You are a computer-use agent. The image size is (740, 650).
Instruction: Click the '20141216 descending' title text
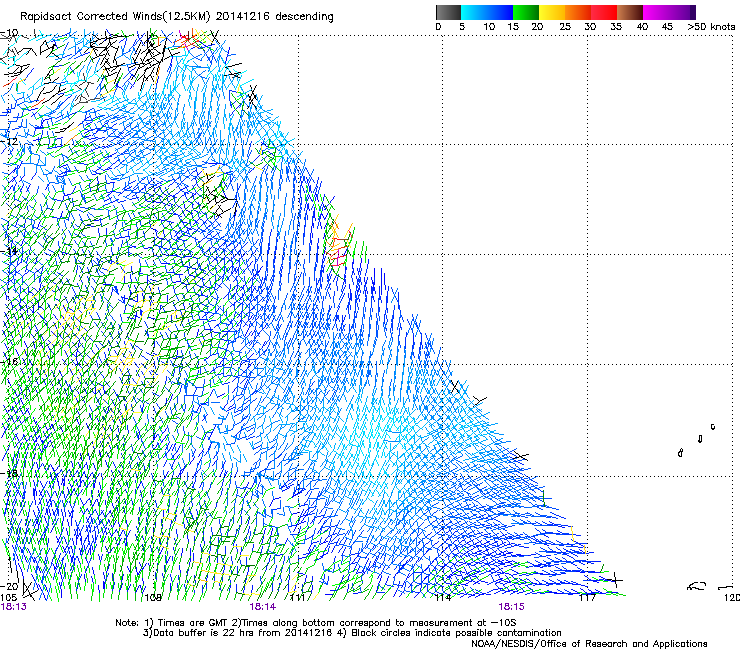click(275, 17)
